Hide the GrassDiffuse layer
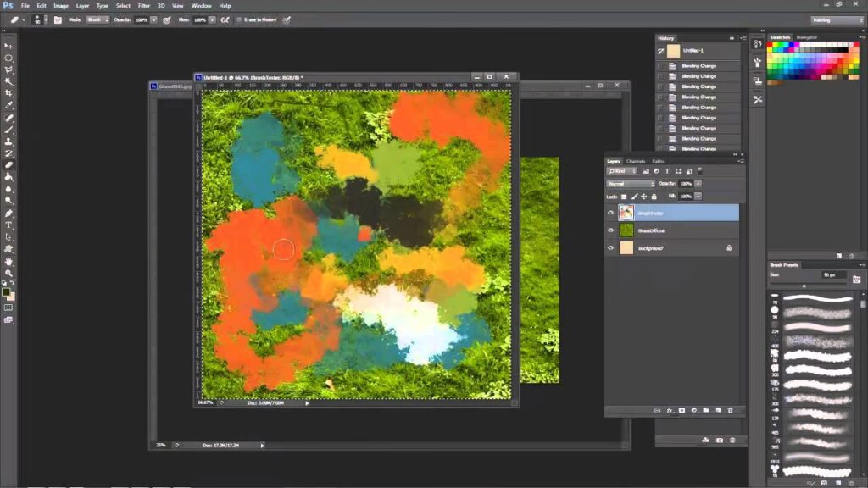Image resolution: width=868 pixels, height=488 pixels. [610, 230]
